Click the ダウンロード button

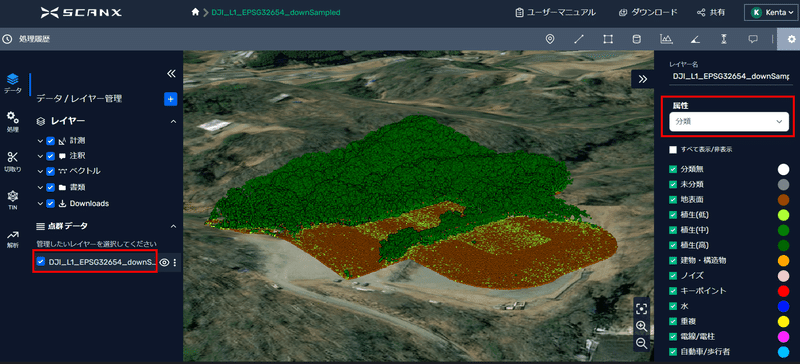(647, 12)
